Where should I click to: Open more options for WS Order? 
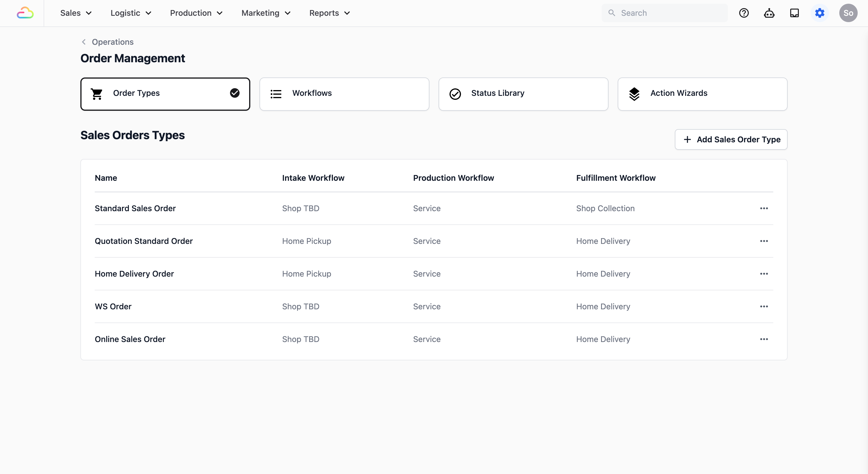(764, 306)
